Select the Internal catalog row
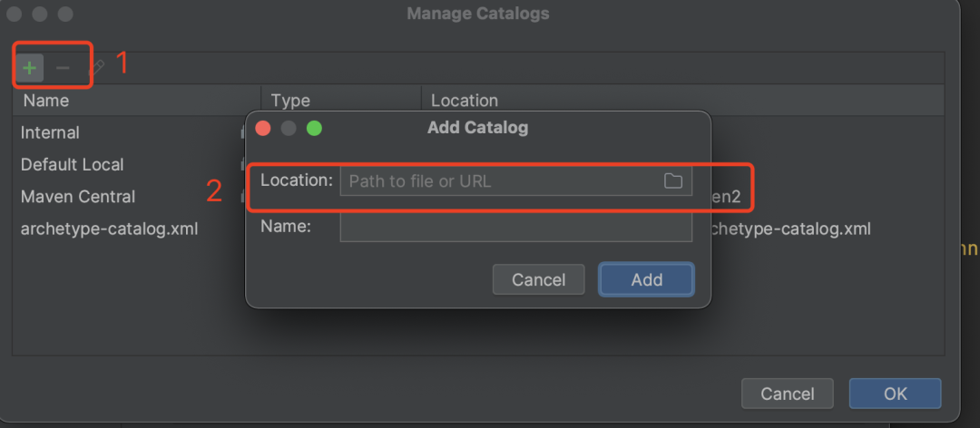 click(x=51, y=132)
